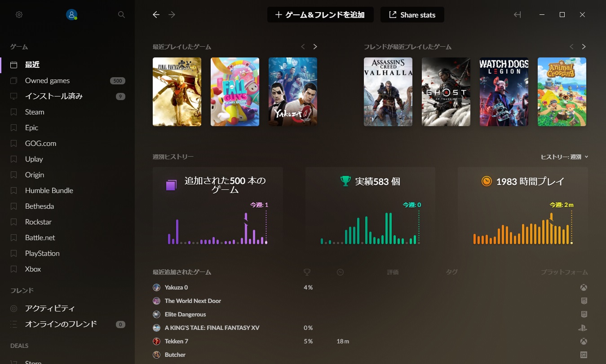The image size is (606, 364).
Task: Click the Butcher row game icon
Action: point(156,355)
